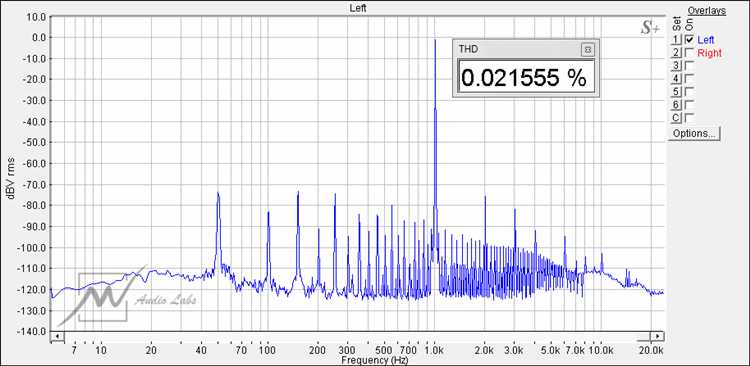Click the 1.0k frequency axis tick label
Image resolution: width=750 pixels, height=366 pixels.
435,351
